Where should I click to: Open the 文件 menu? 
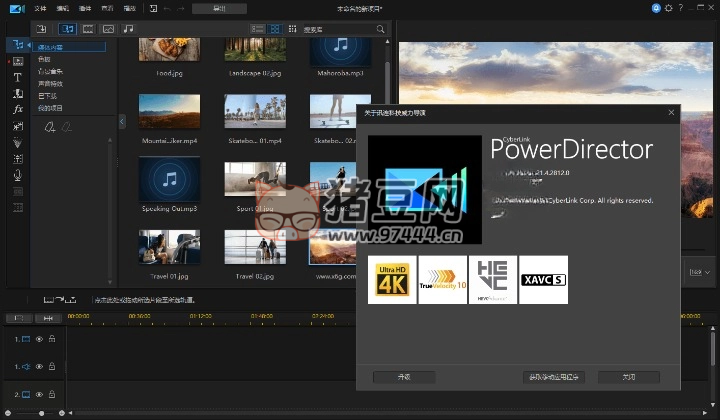(x=40, y=7)
